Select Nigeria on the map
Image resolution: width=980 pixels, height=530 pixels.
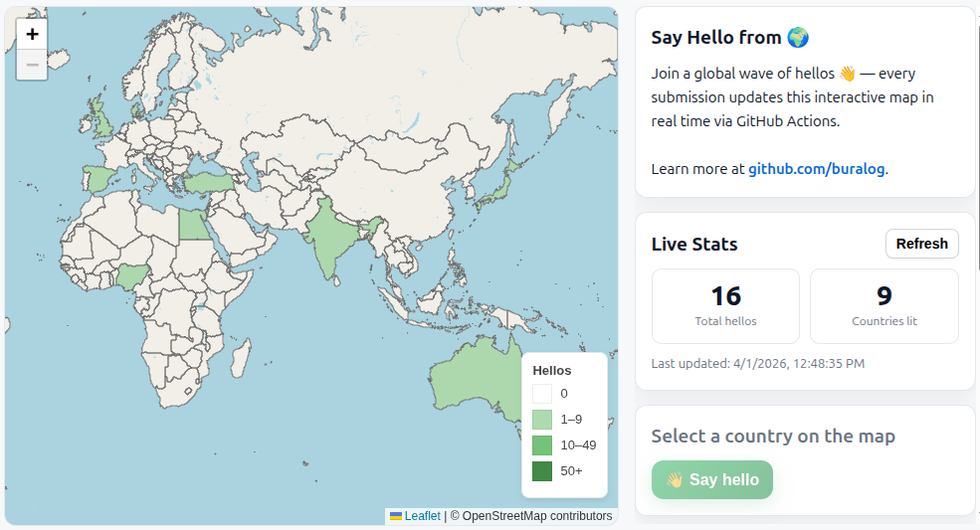click(133, 275)
